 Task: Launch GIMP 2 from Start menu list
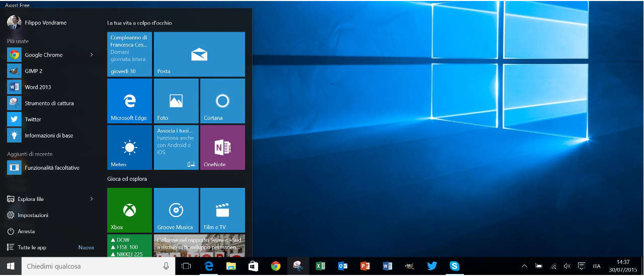pyautogui.click(x=50, y=71)
